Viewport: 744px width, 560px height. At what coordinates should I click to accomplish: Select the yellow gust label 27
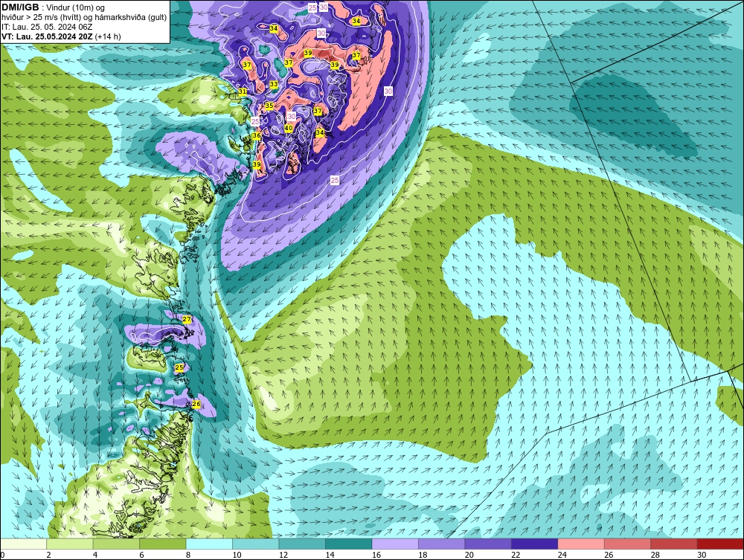(x=187, y=319)
